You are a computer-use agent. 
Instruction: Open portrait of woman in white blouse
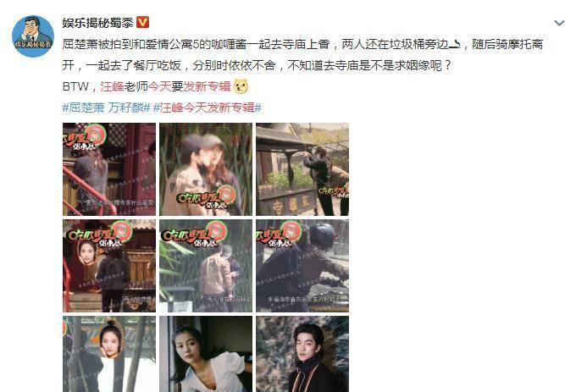click(206, 354)
